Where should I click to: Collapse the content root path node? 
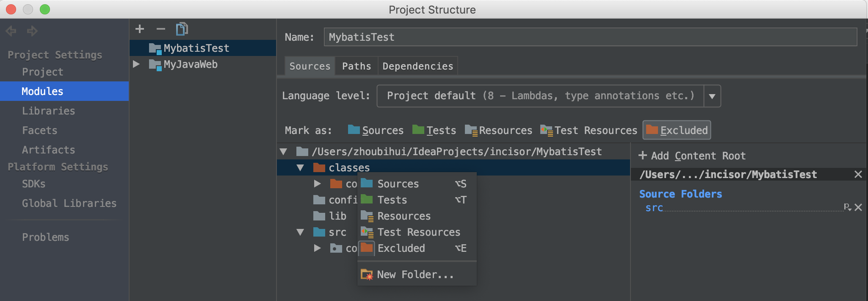tap(284, 151)
